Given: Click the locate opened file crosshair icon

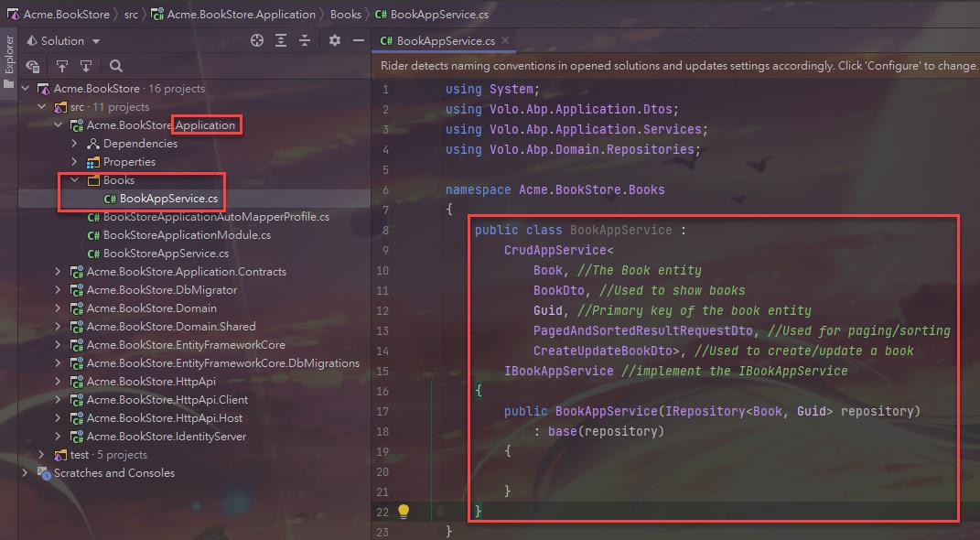Looking at the screenshot, I should (x=257, y=41).
